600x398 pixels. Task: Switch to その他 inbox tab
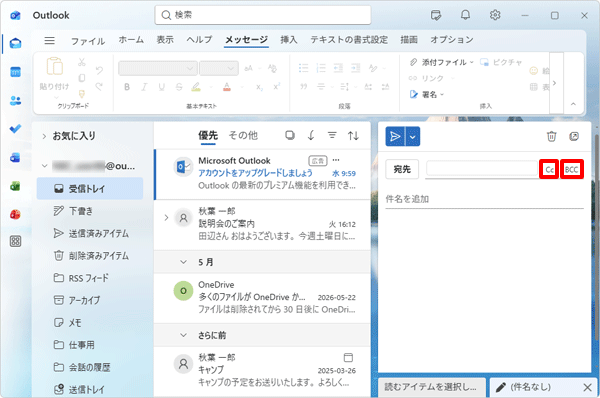(x=243, y=135)
